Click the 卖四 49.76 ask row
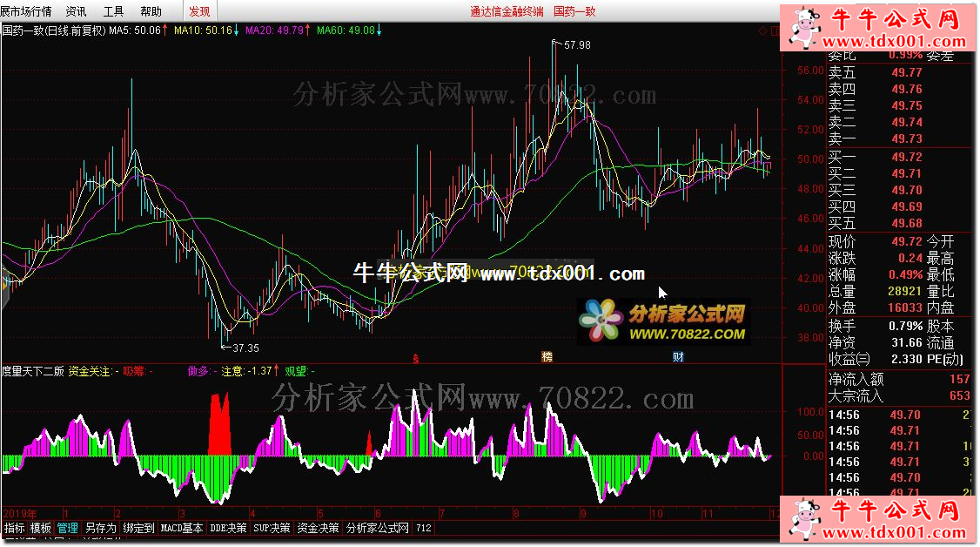 (x=875, y=89)
